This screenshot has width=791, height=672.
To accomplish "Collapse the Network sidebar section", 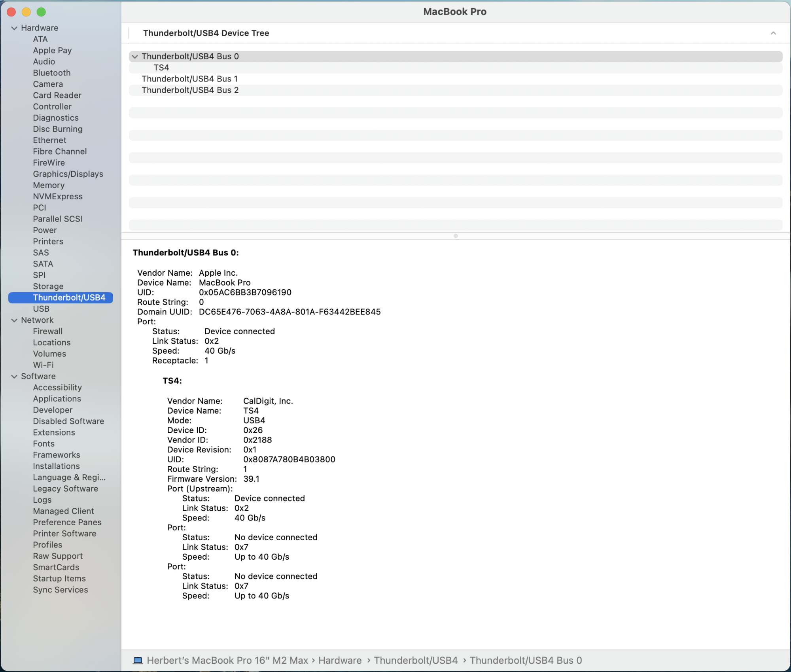I will (14, 320).
